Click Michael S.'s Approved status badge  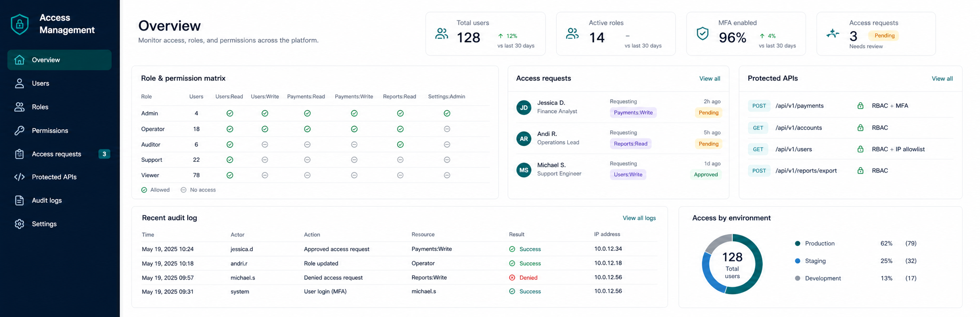(706, 174)
